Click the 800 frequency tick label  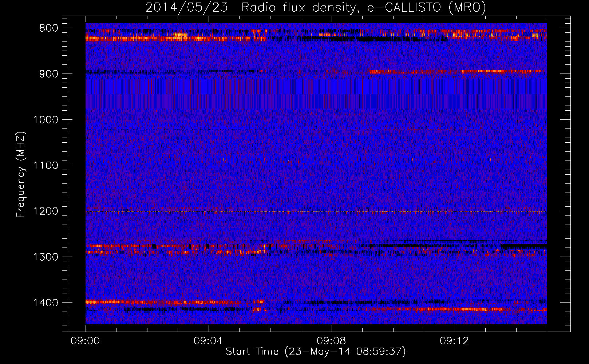(49, 28)
